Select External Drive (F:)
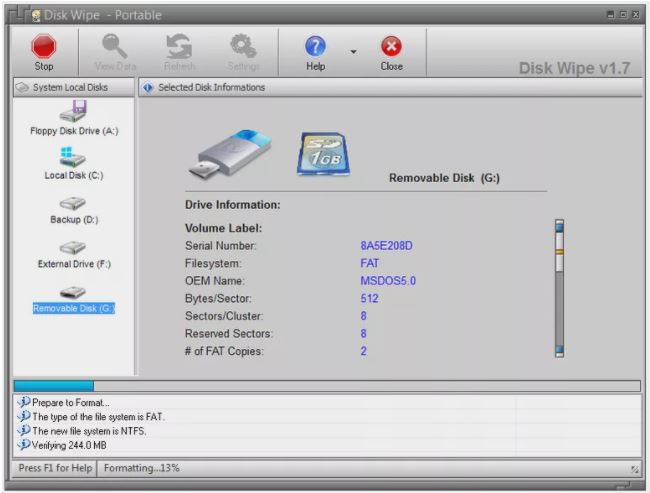This screenshot has width=650, height=493. tap(73, 252)
